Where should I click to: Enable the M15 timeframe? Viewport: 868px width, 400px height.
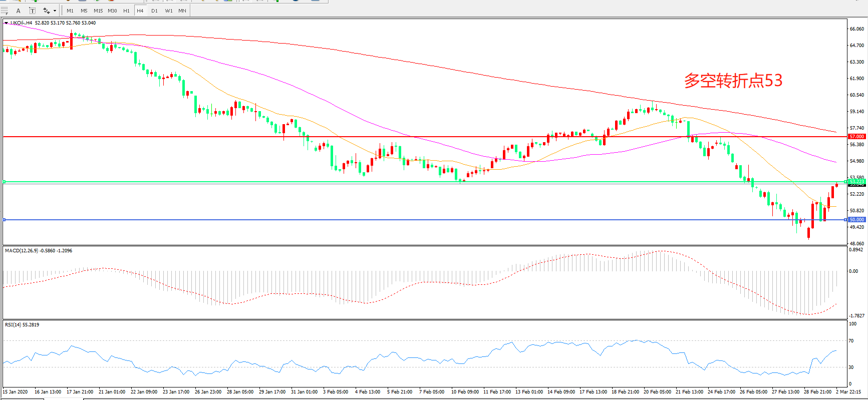pos(98,11)
